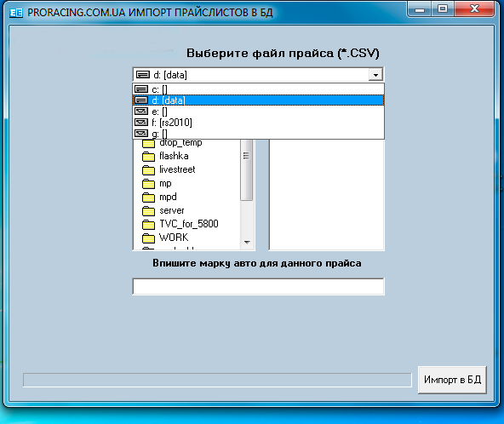The image size is (504, 424).
Task: Select drive c: [] from list
Action: (259, 89)
